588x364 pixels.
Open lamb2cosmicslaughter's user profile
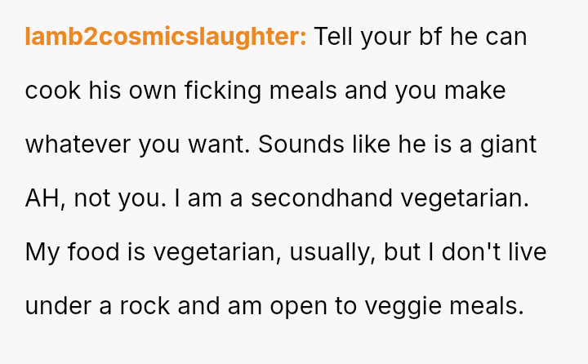pyautogui.click(x=166, y=38)
